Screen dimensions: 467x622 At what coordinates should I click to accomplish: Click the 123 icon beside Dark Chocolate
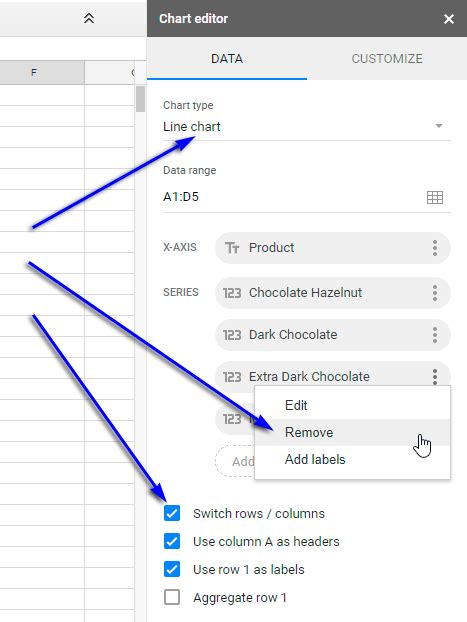[232, 335]
